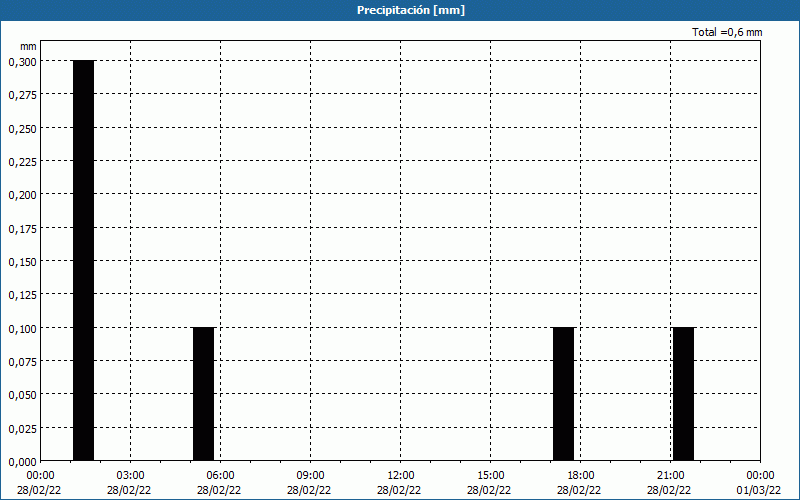Select the bar just before 18:00
This screenshot has width=800, height=500.
pyautogui.click(x=564, y=394)
